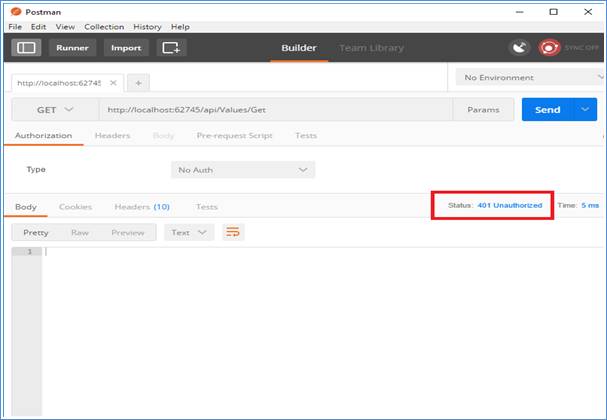Open a new window via plus-window icon
Viewport: 607px width, 420px height.
[171, 48]
